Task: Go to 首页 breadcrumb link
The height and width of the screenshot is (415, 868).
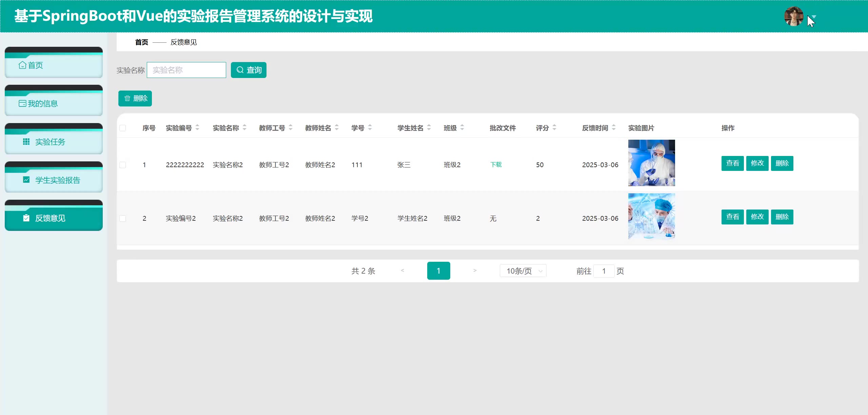Action: 141,42
